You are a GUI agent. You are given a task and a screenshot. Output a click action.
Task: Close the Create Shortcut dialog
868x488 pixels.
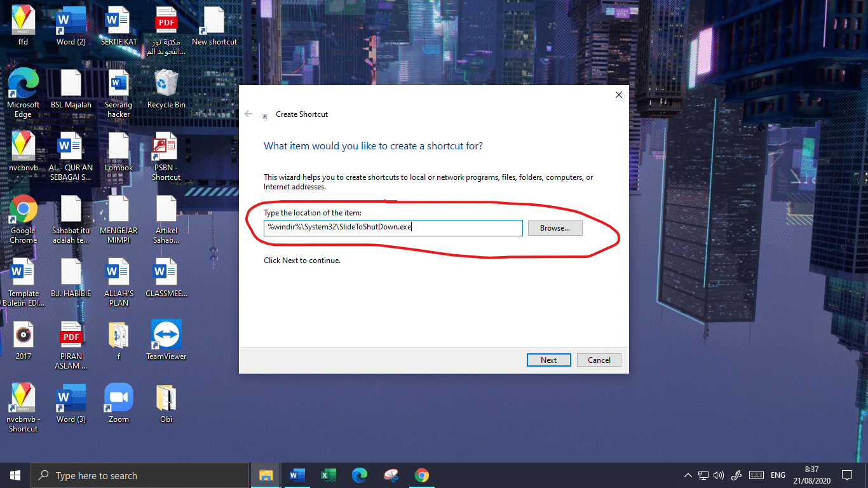(619, 95)
